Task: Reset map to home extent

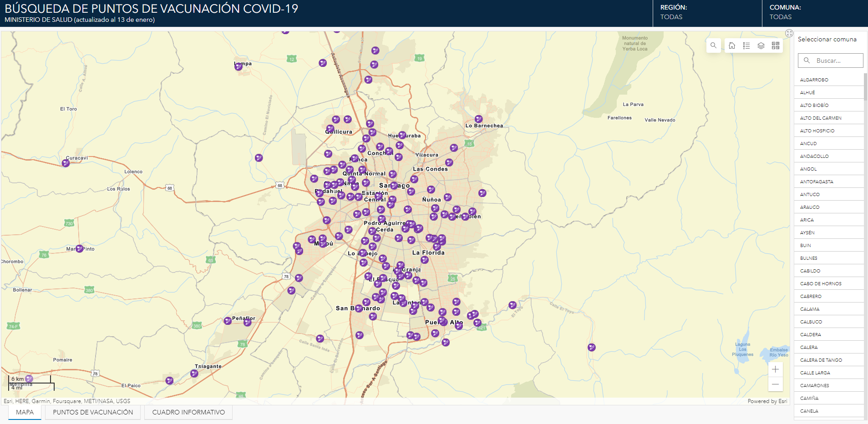Action: pos(732,45)
